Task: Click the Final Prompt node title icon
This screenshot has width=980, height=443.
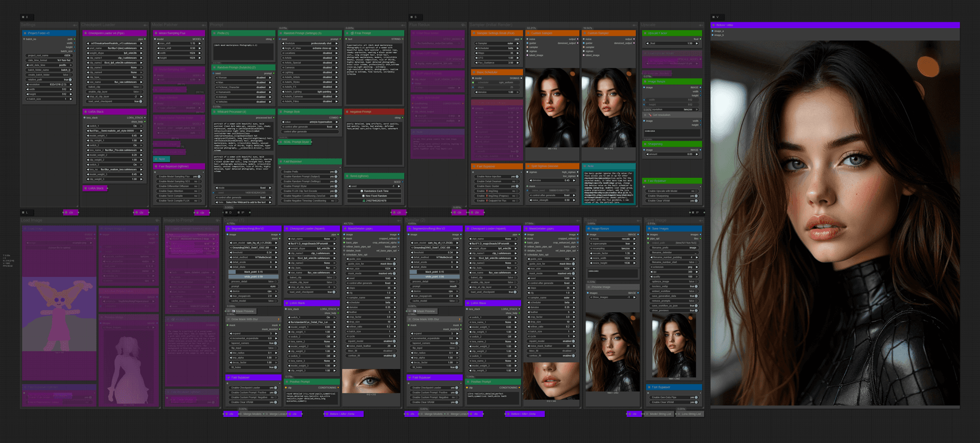Action: click(352, 33)
